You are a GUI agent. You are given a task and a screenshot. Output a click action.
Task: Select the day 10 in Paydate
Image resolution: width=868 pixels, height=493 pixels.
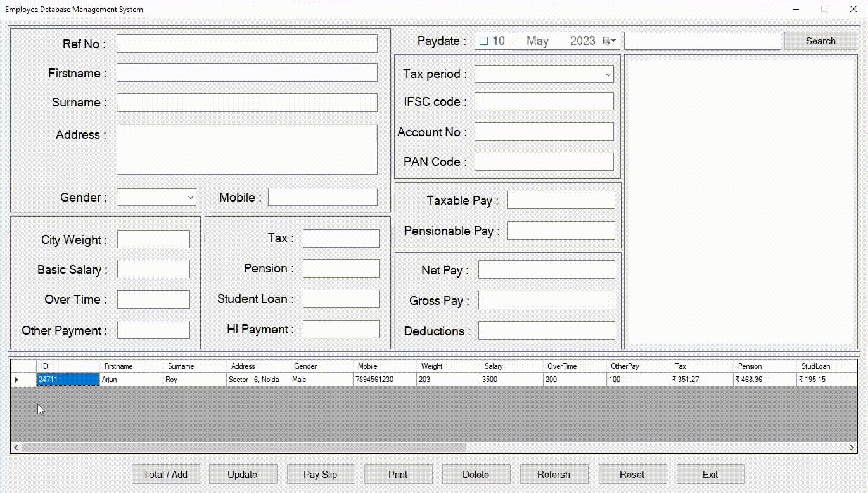coord(499,41)
